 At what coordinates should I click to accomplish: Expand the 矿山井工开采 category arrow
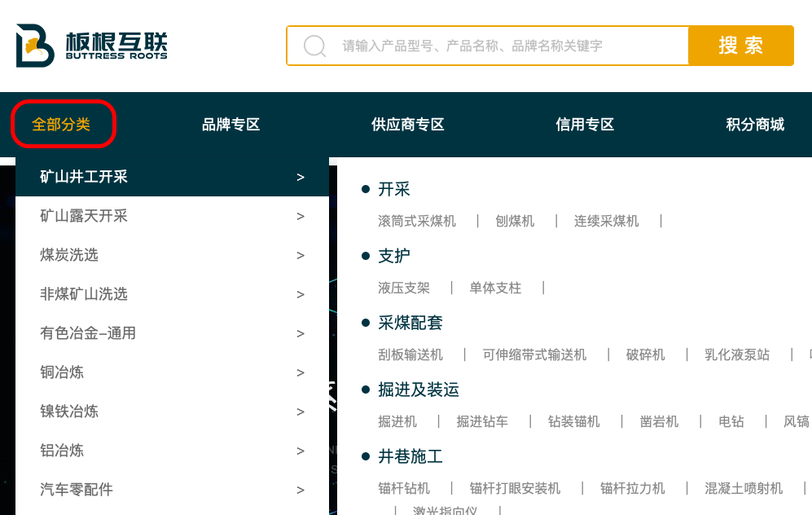click(301, 177)
